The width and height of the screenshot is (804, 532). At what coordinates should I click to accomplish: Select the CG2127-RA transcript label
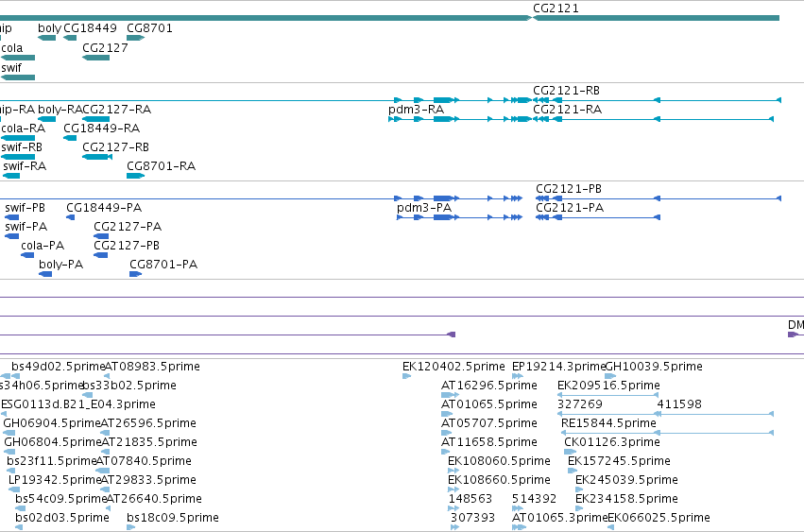coord(117,110)
